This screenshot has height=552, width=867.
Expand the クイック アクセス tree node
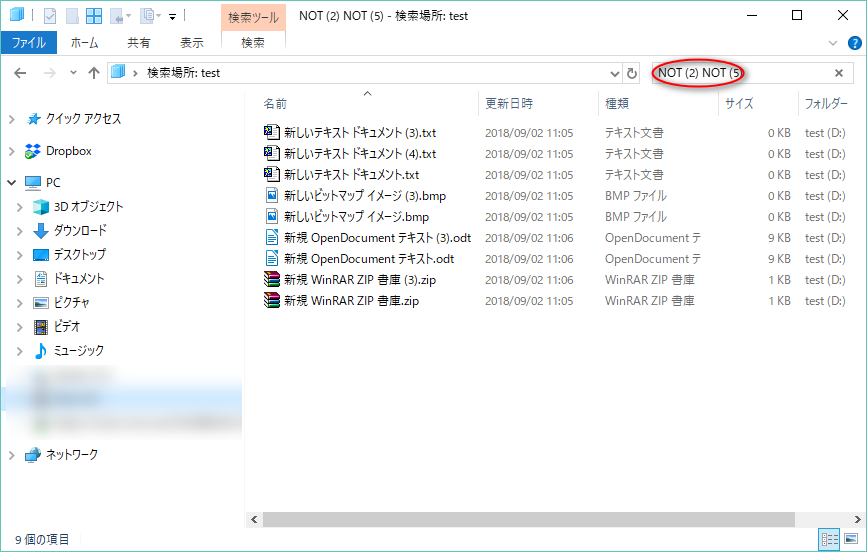(x=12, y=119)
